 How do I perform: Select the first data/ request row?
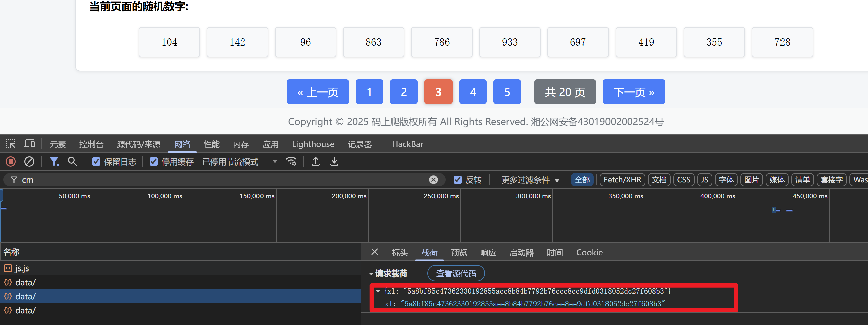[180, 282]
